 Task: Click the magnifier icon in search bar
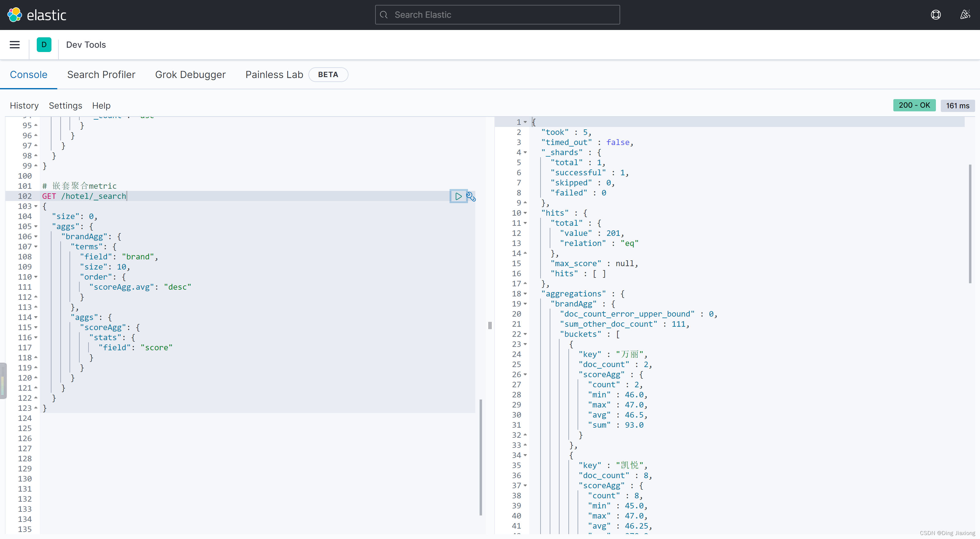tap(384, 15)
